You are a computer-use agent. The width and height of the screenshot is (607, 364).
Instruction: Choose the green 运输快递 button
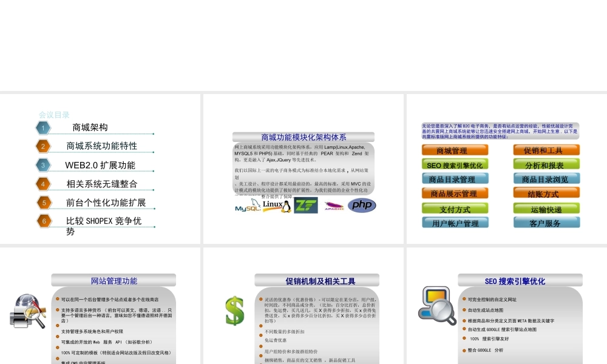[547, 209]
